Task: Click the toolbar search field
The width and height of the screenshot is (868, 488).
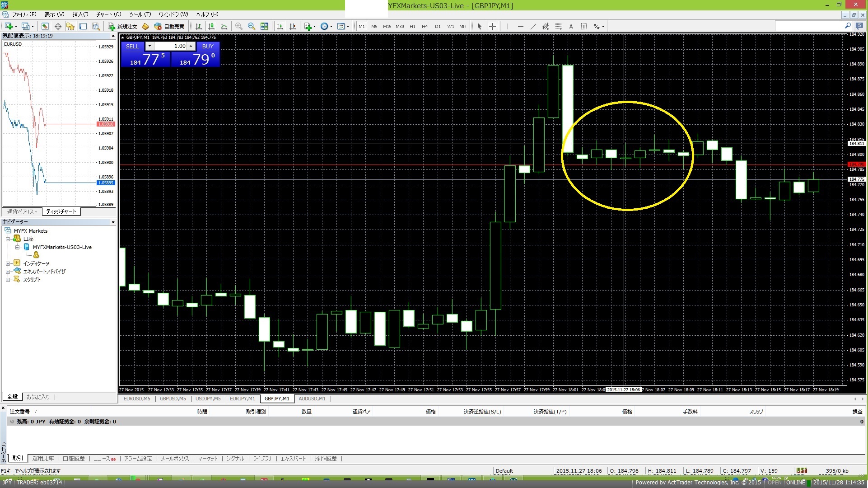Action: pos(813,26)
